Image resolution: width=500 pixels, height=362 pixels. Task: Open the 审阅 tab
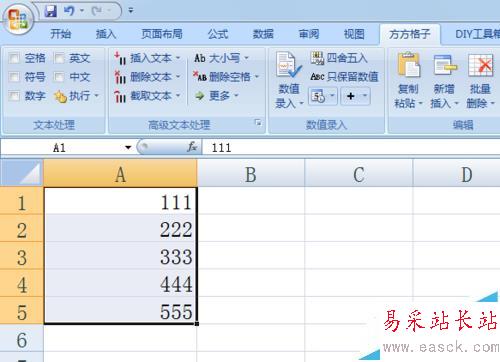point(308,34)
